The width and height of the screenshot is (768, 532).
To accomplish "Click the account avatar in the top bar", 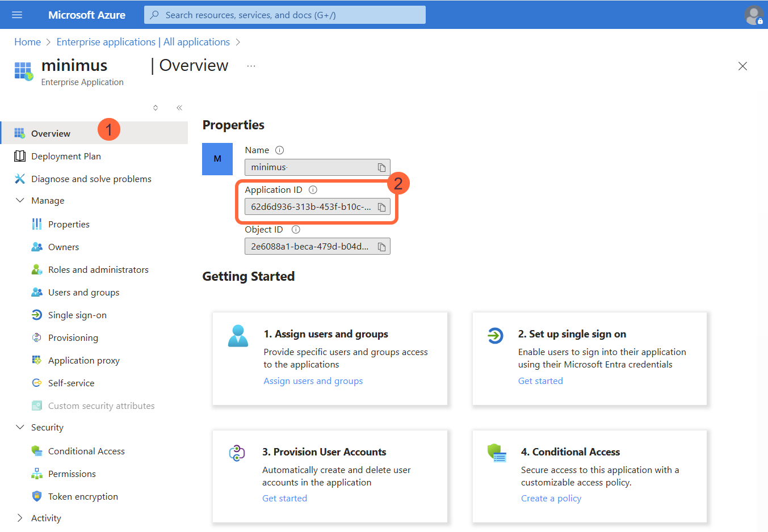I will tap(753, 15).
